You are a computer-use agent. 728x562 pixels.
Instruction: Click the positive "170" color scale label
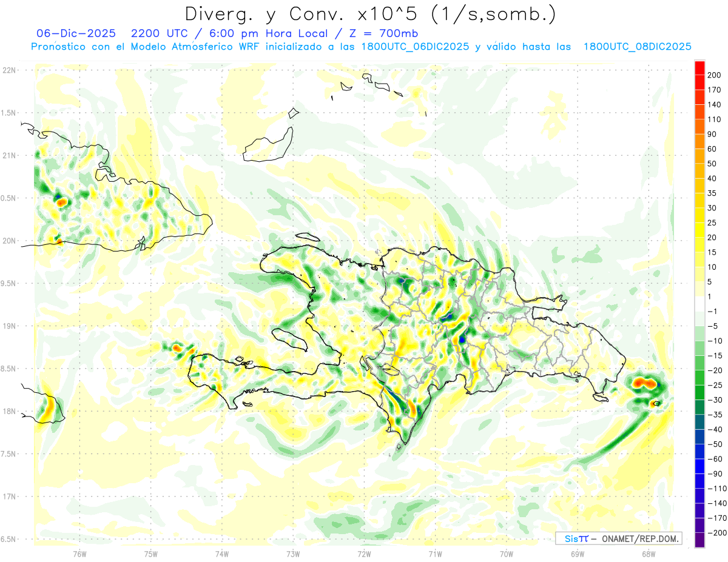click(715, 90)
